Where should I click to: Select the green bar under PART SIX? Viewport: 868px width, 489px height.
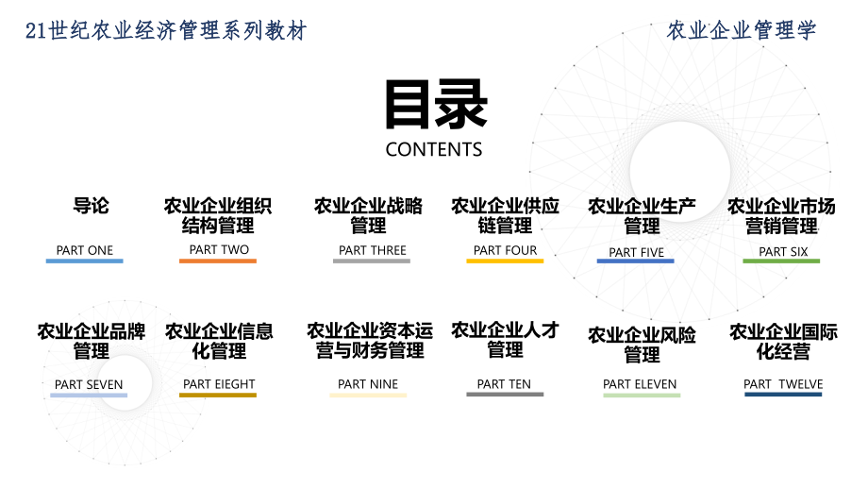pos(781,261)
